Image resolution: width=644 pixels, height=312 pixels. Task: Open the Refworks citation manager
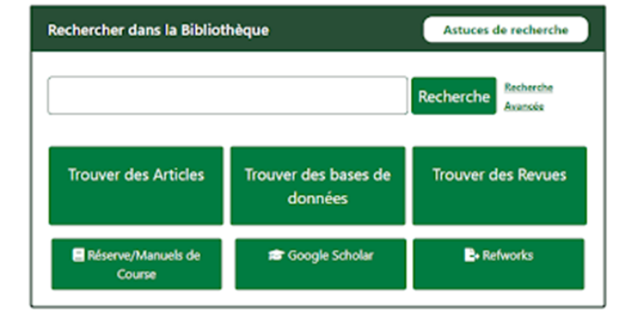click(x=499, y=264)
